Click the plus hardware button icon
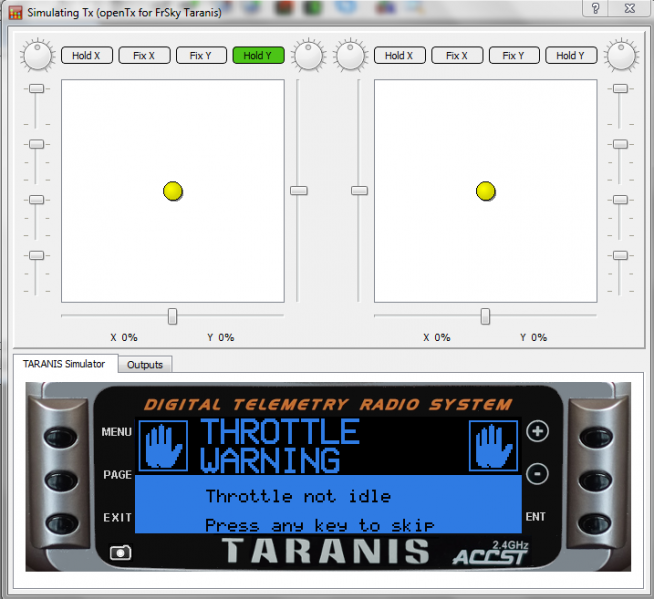The height and width of the screenshot is (599, 654). tap(537, 431)
